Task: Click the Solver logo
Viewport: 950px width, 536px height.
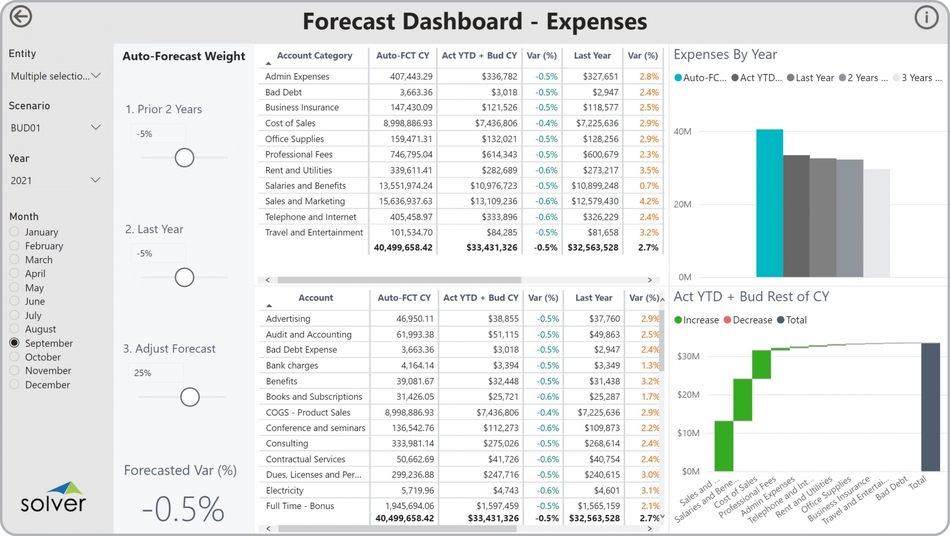Action: click(53, 497)
